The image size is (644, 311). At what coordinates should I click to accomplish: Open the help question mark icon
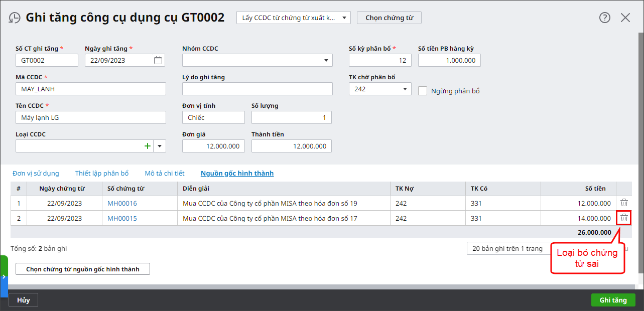(x=605, y=18)
